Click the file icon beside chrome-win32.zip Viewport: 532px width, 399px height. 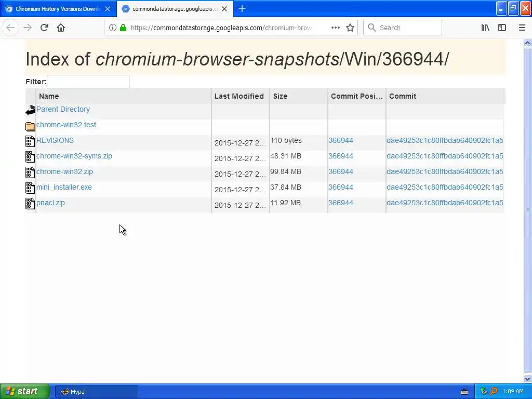pos(30,172)
